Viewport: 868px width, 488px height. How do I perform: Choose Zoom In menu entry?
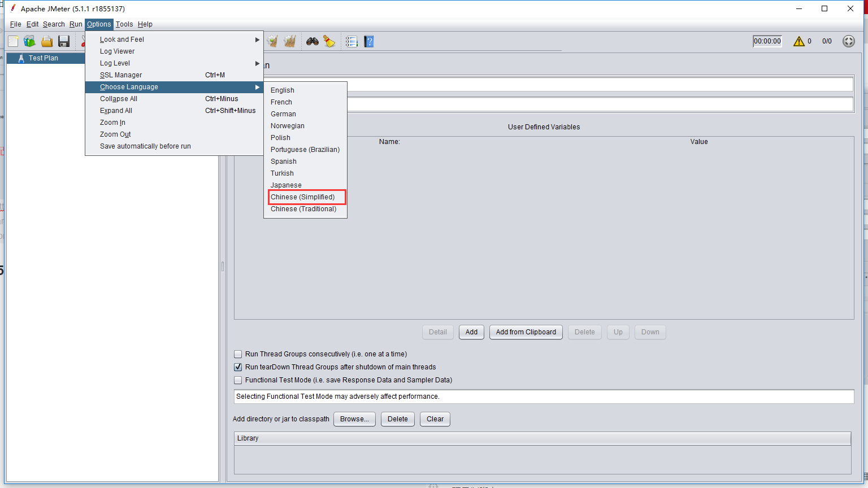[174, 123]
